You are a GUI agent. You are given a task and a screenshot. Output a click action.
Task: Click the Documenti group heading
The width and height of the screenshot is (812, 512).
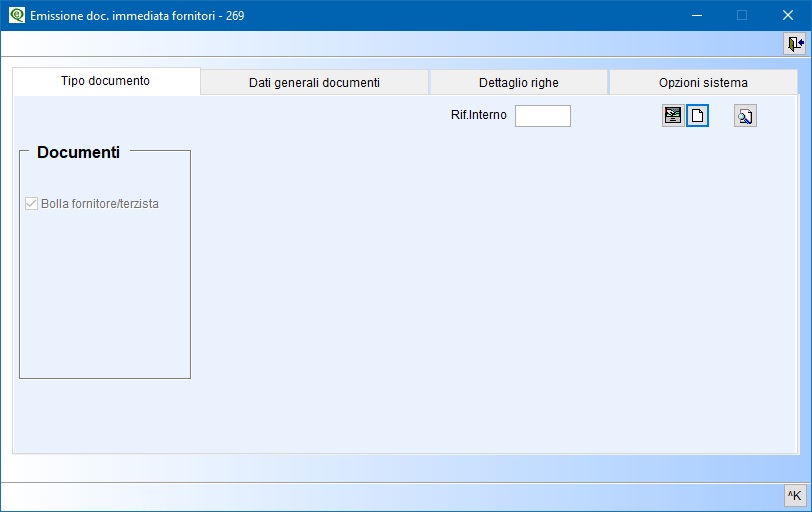pyautogui.click(x=78, y=153)
